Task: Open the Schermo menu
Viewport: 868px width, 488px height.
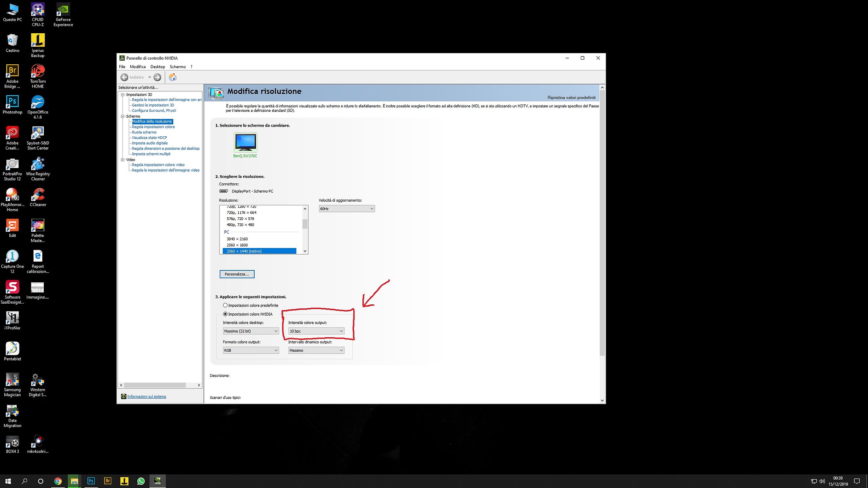Action: coord(178,67)
